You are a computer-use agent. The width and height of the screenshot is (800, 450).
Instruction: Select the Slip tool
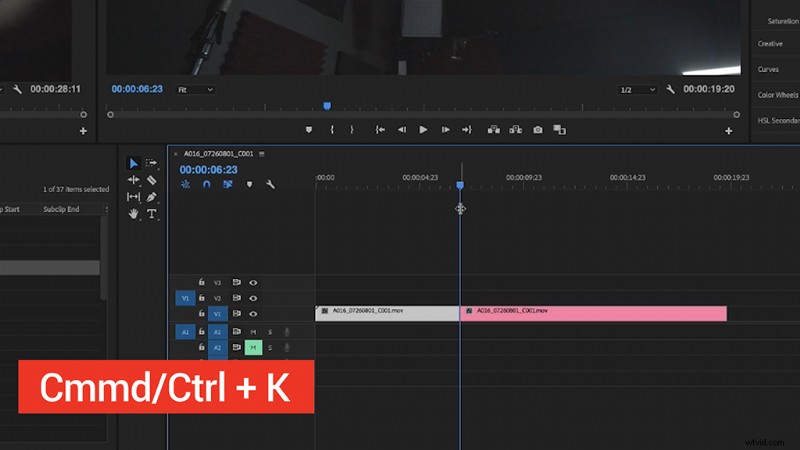133,197
